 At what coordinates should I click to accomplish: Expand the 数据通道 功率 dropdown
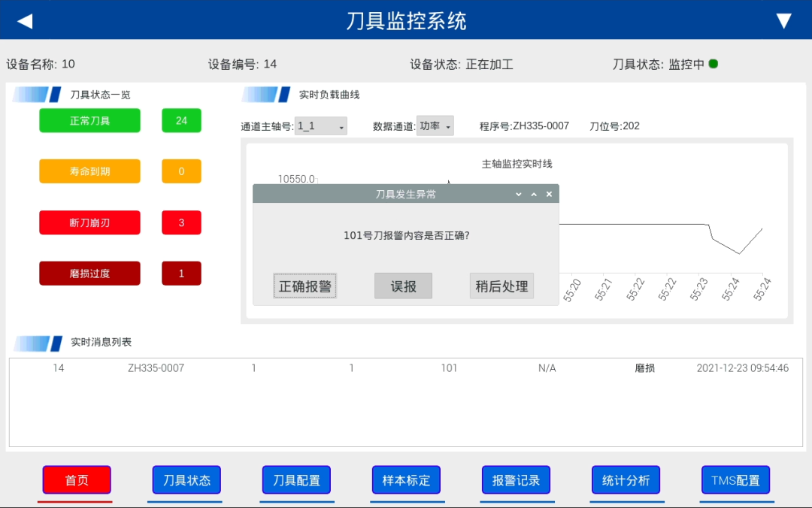435,126
